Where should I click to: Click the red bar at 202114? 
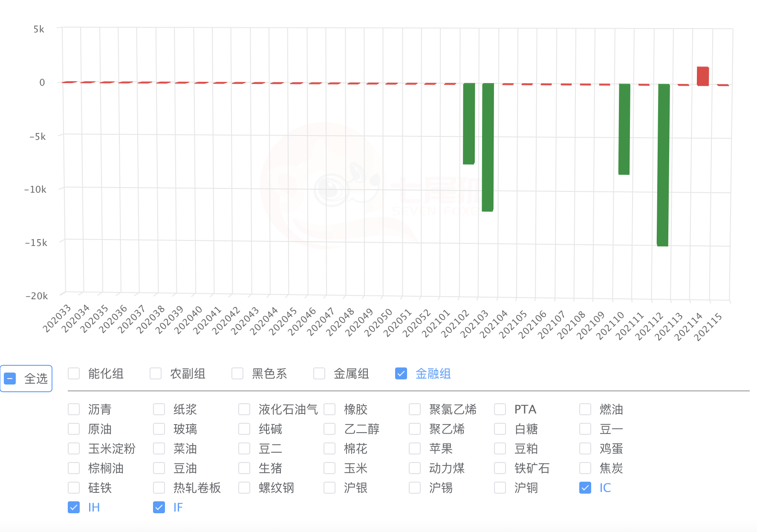(x=702, y=75)
